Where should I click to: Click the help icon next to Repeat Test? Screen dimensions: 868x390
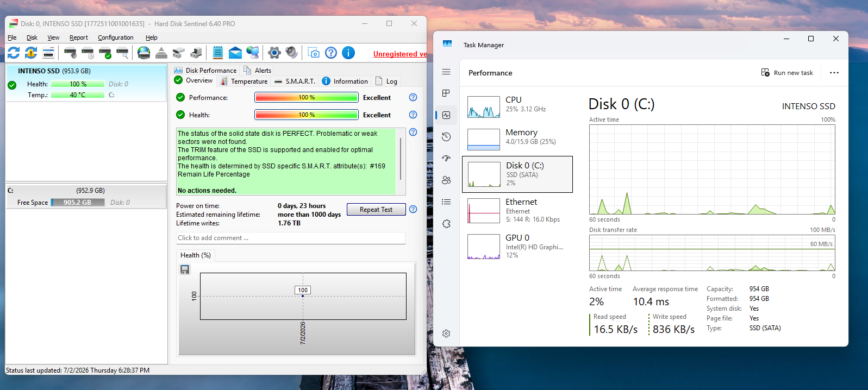[x=413, y=209]
